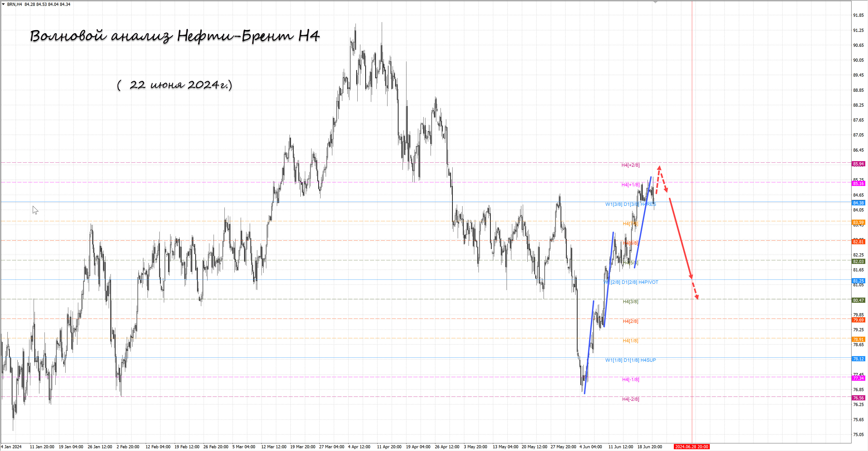Select the H4[+2/8] level label
This screenshot has width=868, height=451.
coord(630,165)
